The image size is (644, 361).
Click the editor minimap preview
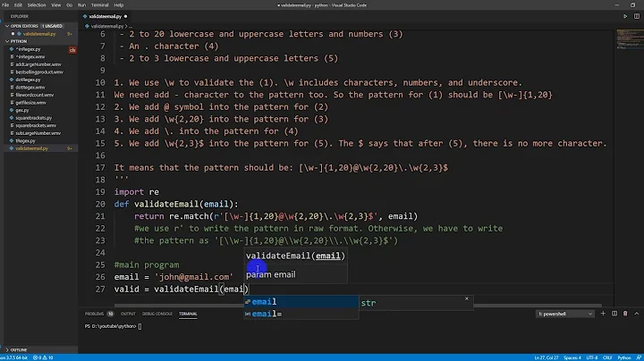(629, 39)
